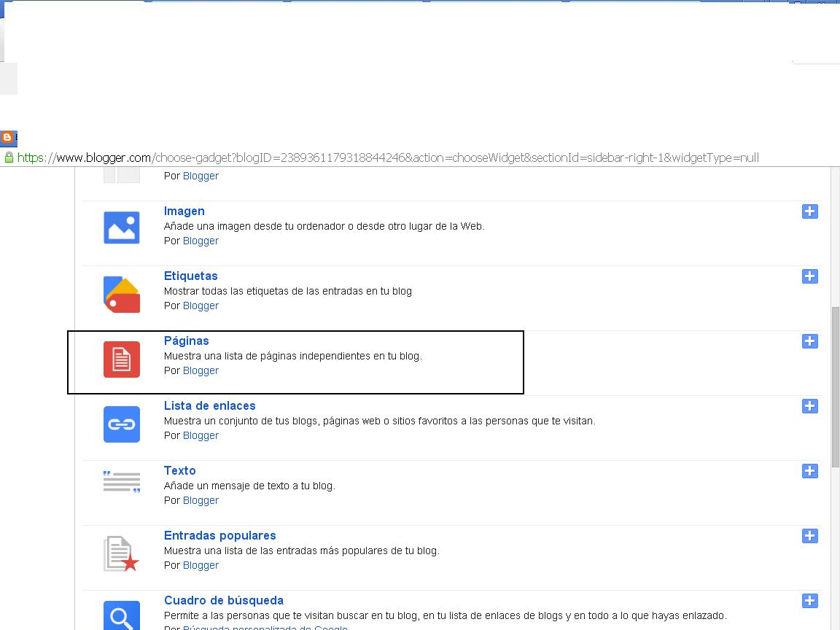
Task: Open the Entradas populares title link
Action: pos(219,535)
